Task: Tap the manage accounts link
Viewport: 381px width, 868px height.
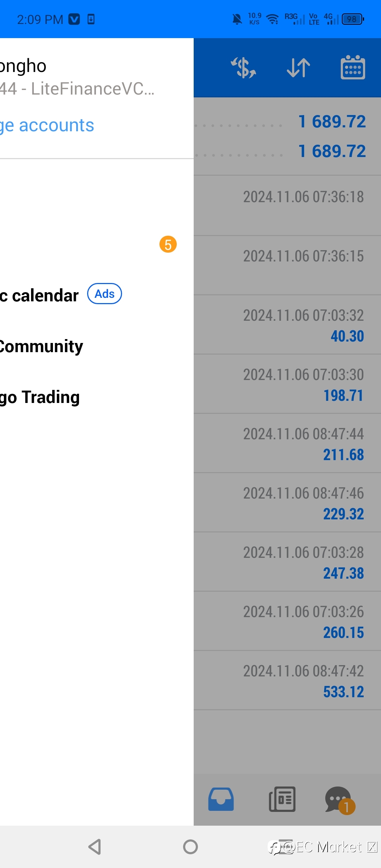Action: (x=47, y=125)
